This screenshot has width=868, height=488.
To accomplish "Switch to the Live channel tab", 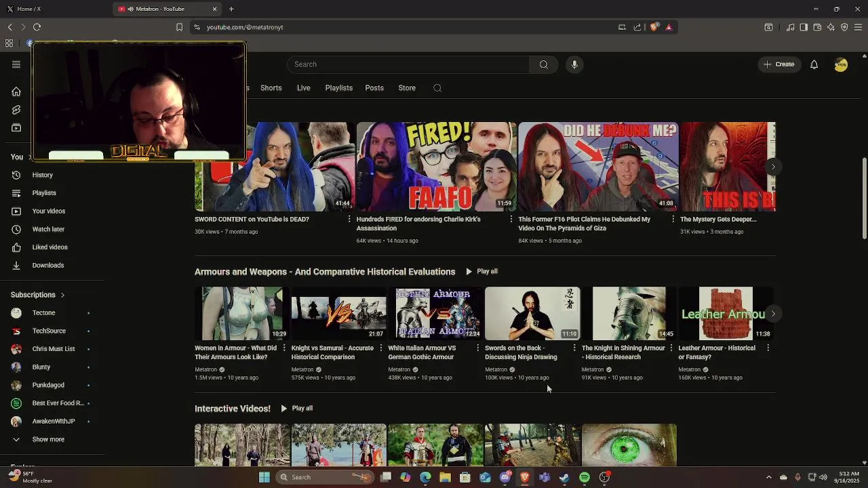I will click(x=303, y=88).
